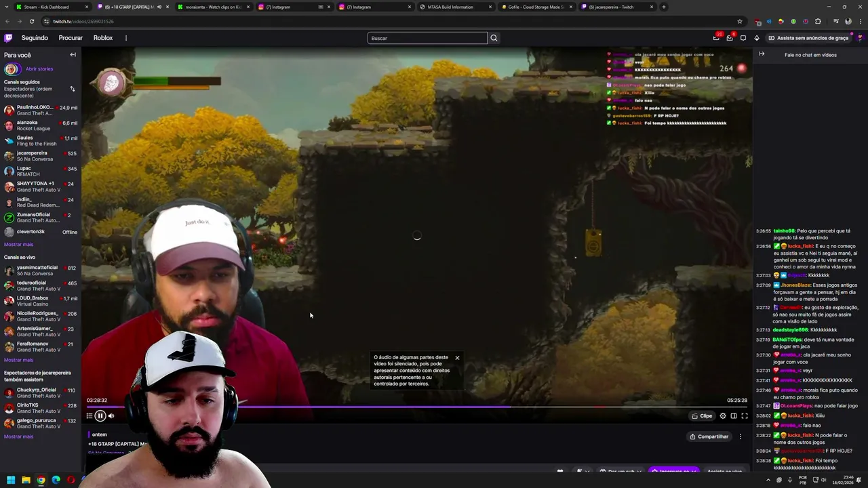Open Abrir stories
Screen dimensions: 868x488
pos(39,68)
